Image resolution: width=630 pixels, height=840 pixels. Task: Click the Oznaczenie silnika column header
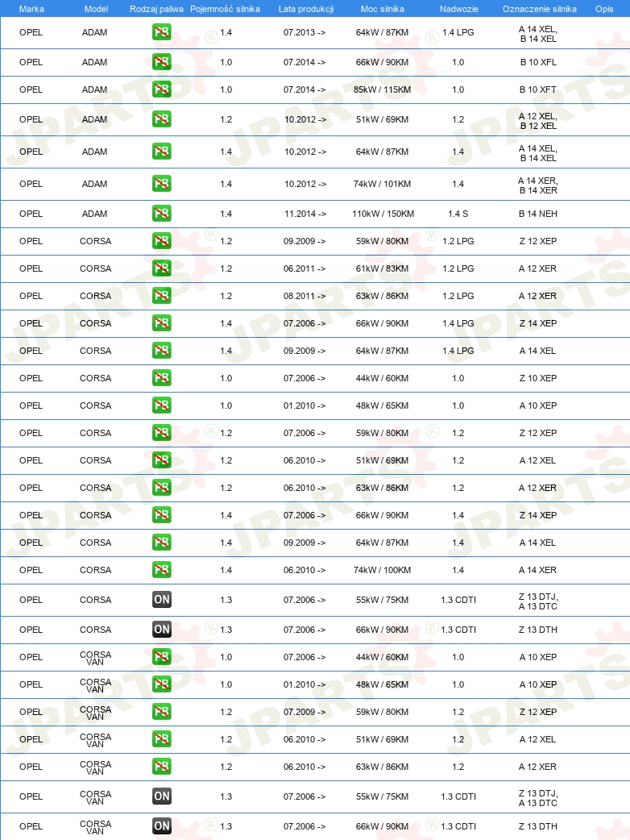point(540,9)
